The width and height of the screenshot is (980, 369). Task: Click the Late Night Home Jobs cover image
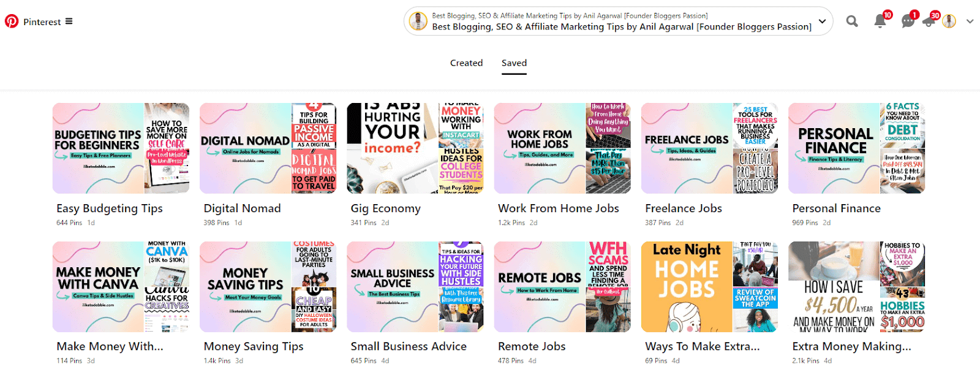tap(685, 286)
